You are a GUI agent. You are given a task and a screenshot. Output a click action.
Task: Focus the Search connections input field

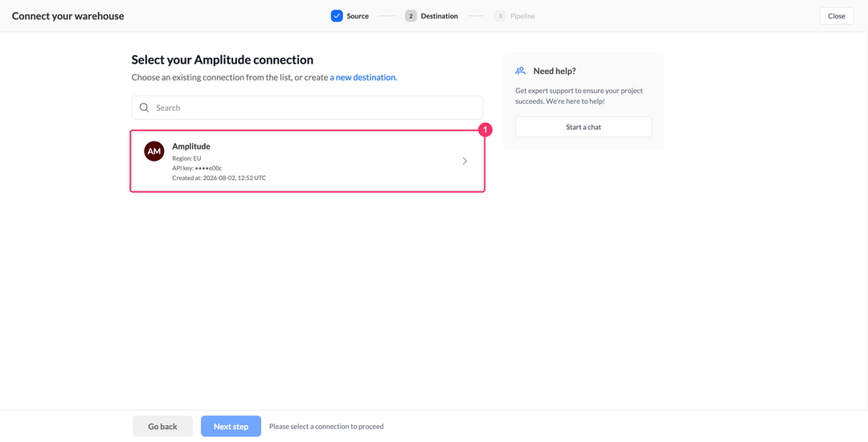click(x=307, y=108)
